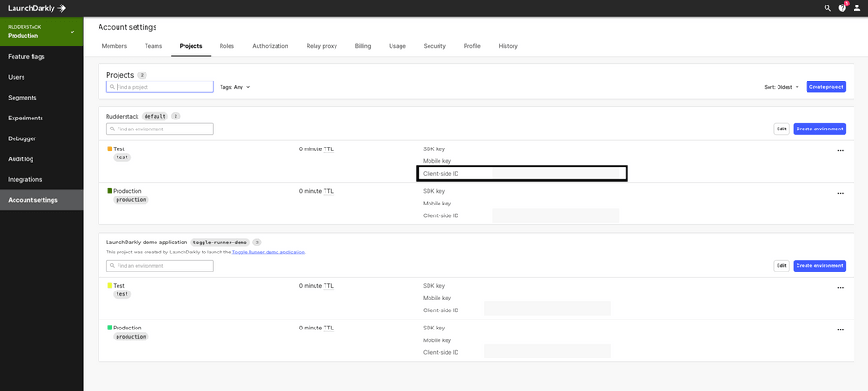
Task: Click 'Mobile key' label in Rudderstack Production row
Action: pyautogui.click(x=438, y=204)
